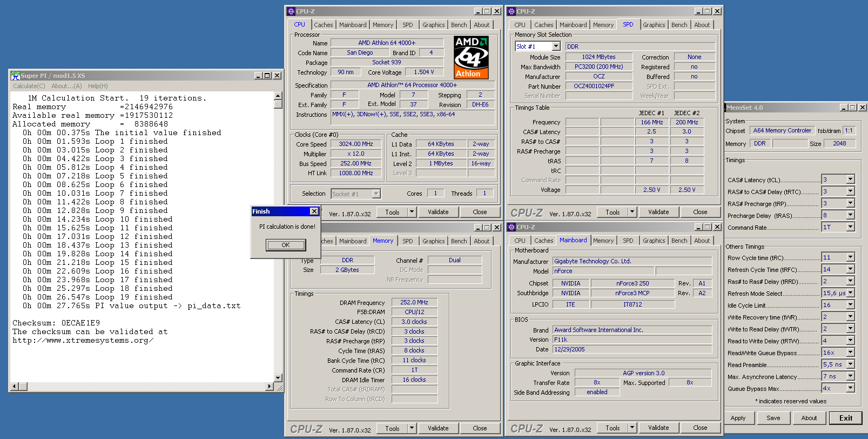868x439 pixels.
Task: Switch to Graphics tab in the CPU-Z Processor window
Action: (x=434, y=25)
